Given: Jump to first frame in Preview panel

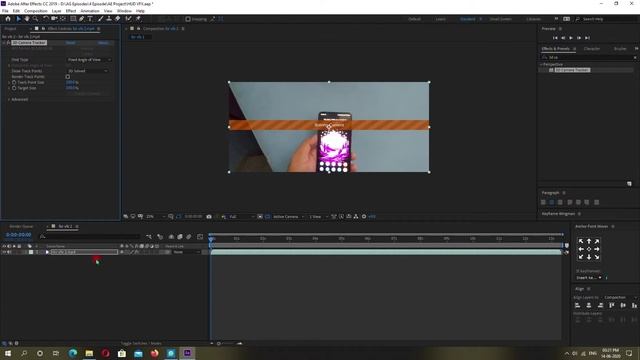Looking at the screenshot, I should pos(555,38).
